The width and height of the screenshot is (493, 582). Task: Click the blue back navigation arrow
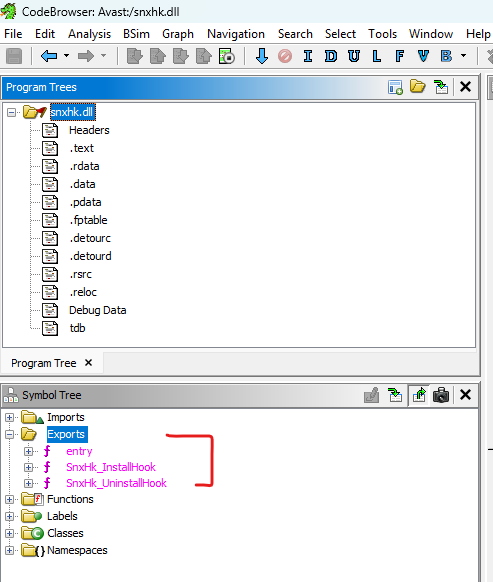[x=49, y=56]
